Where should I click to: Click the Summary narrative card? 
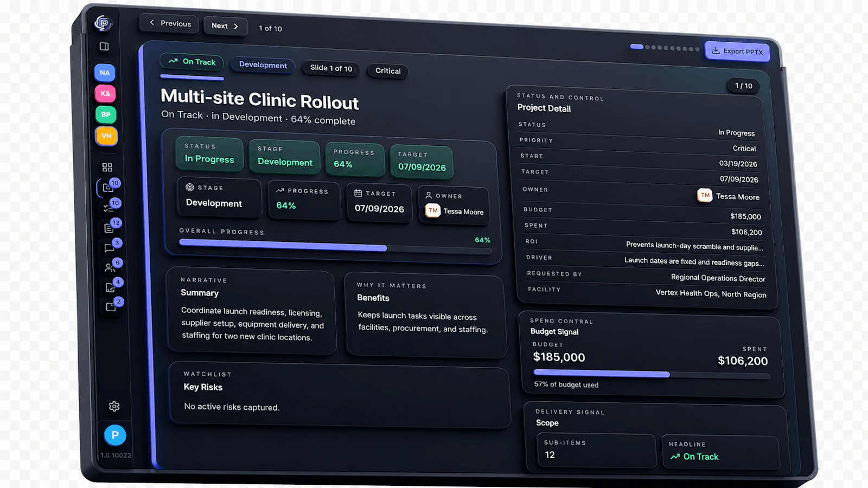[251, 311]
